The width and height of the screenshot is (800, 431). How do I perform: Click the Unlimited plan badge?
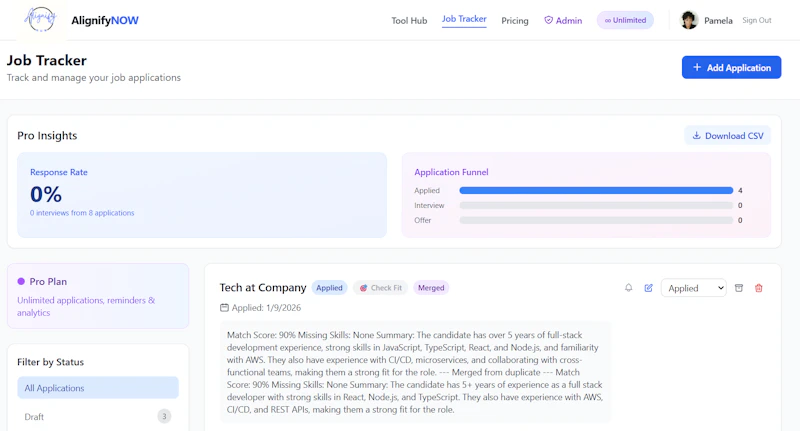point(625,20)
